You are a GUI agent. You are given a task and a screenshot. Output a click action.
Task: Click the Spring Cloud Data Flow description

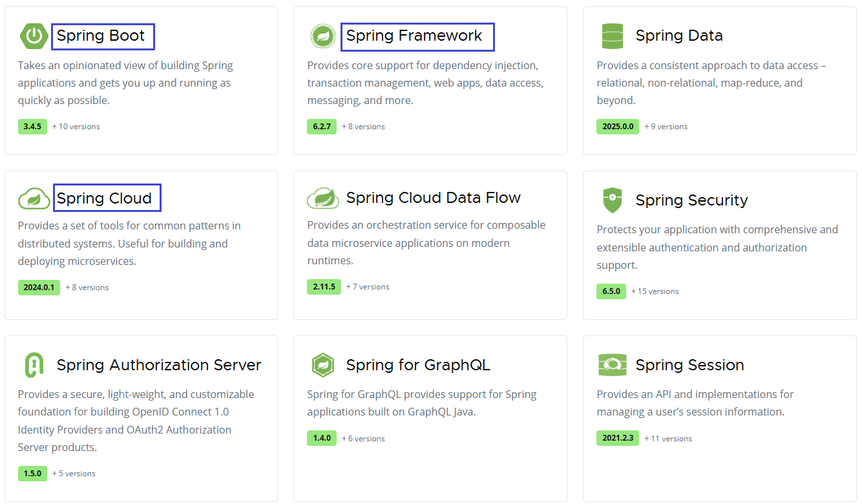pos(426,243)
